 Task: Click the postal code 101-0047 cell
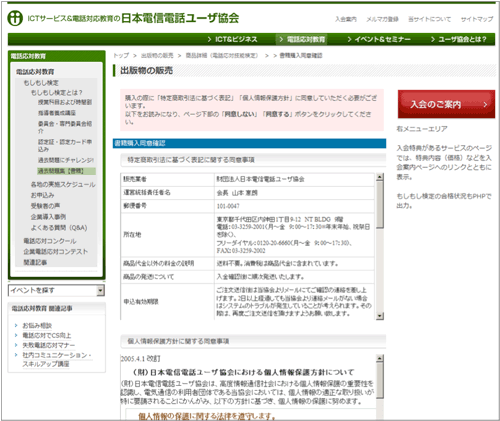click(294, 206)
